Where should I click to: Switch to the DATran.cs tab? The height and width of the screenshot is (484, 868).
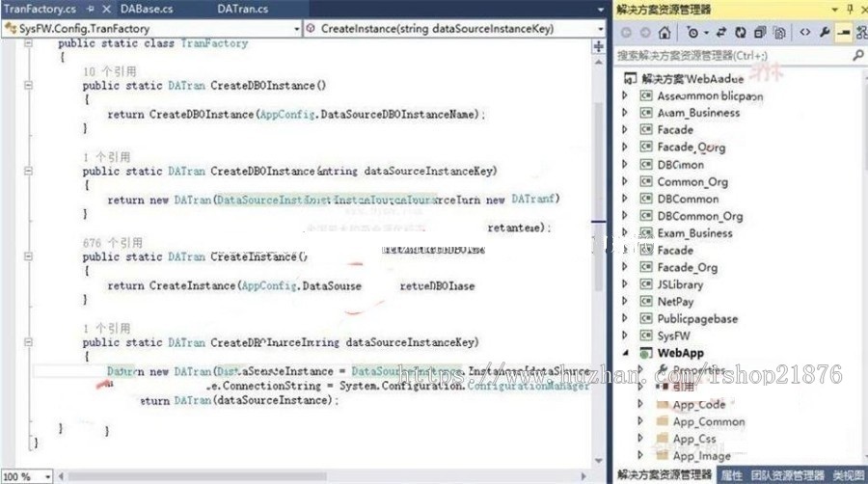point(242,9)
